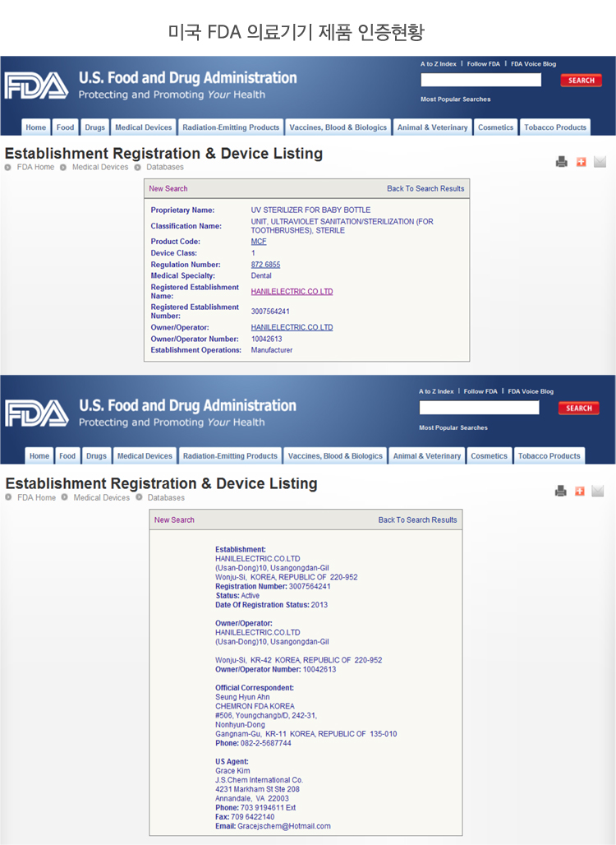This screenshot has height=845, width=616.
Task: Select the Cosmetics tab in lower navigation
Action: tap(489, 456)
